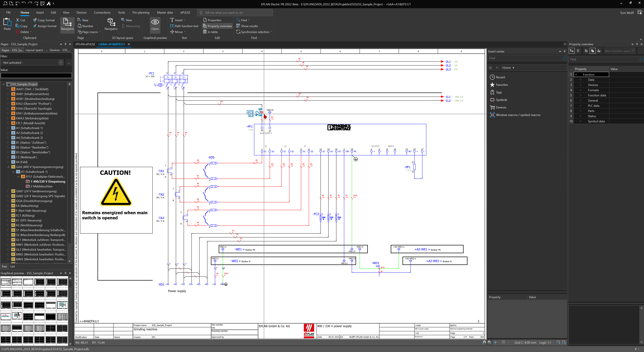644x352 pixels.
Task: Click the Copy format brush icon
Action: (44, 20)
